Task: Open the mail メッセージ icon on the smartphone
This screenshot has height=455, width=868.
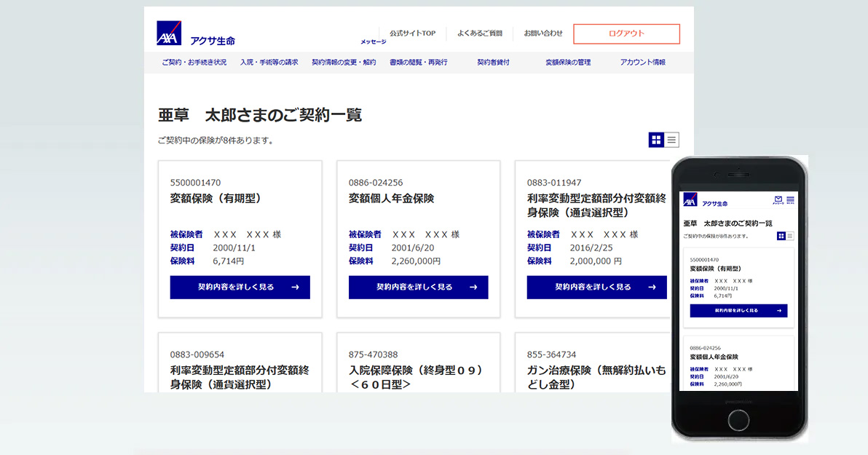Action: tap(778, 199)
